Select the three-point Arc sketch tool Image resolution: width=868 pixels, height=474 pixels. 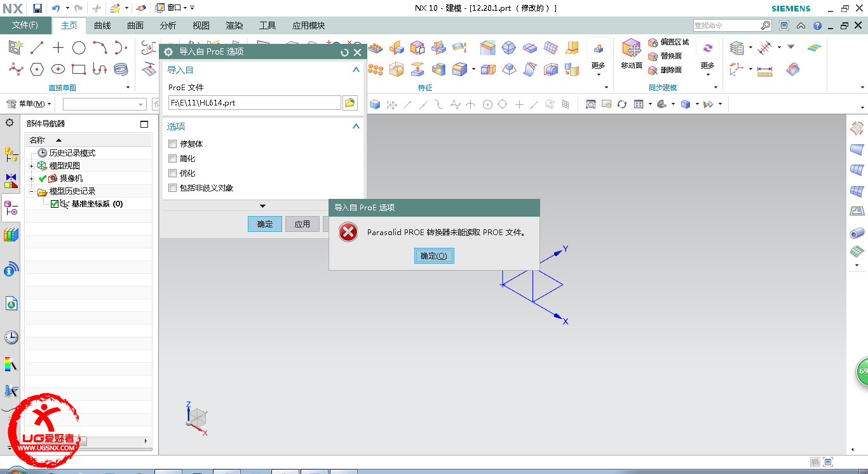pyautogui.click(x=99, y=47)
